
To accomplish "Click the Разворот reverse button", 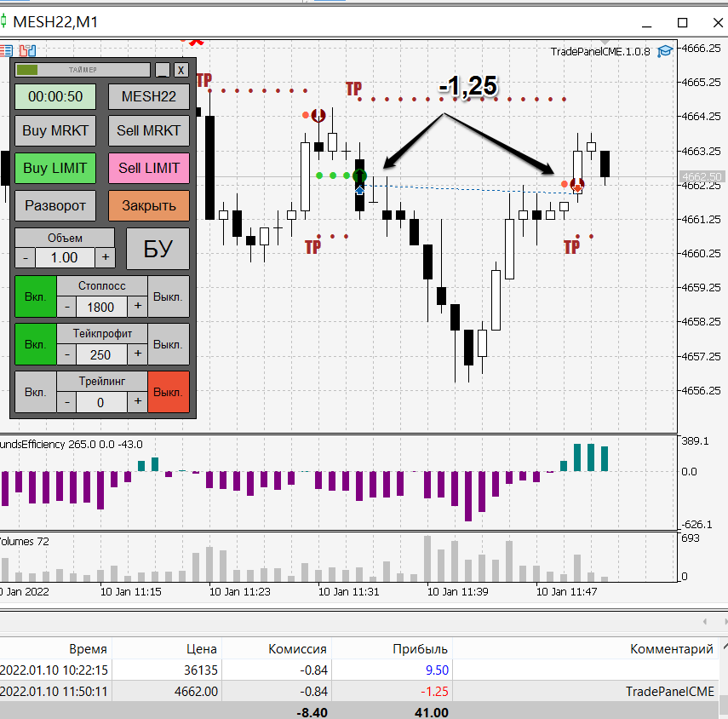I will [x=55, y=206].
